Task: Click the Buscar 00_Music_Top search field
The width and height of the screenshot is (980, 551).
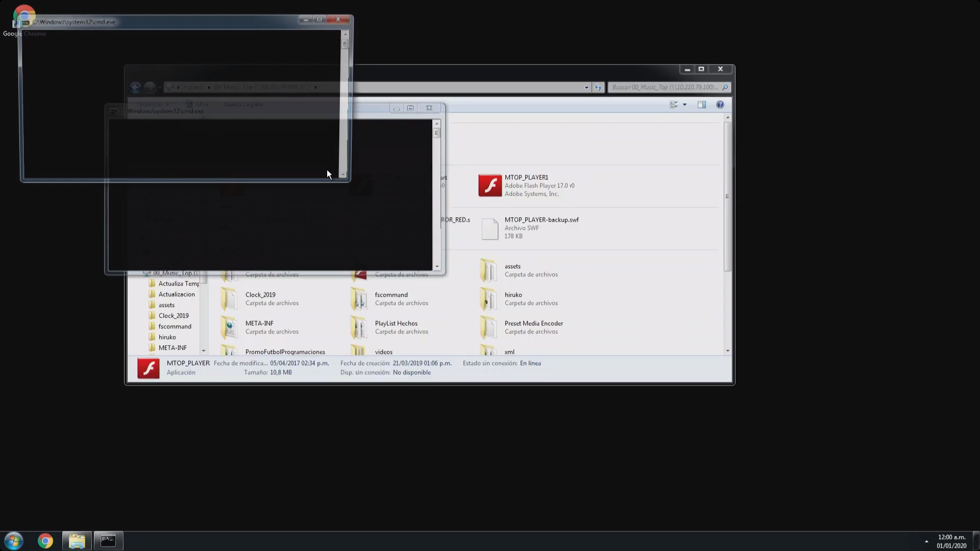Action: 669,87
